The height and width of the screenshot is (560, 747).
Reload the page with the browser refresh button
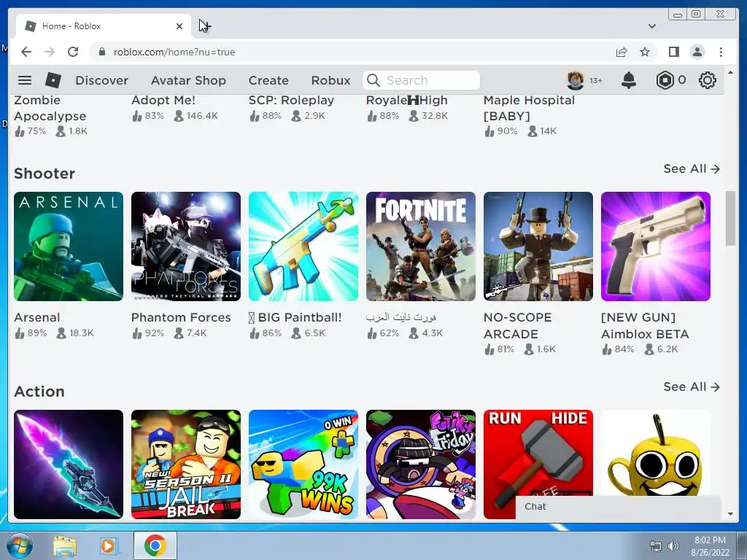(x=73, y=52)
